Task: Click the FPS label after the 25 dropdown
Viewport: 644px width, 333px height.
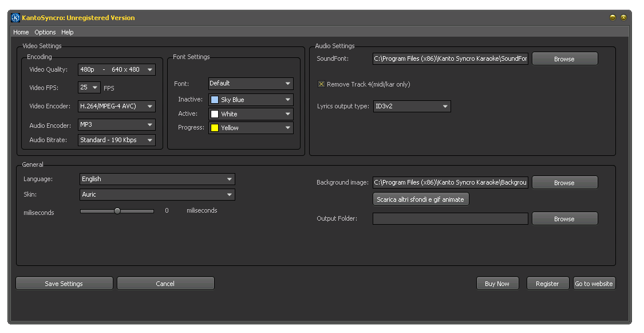Action: [x=109, y=88]
